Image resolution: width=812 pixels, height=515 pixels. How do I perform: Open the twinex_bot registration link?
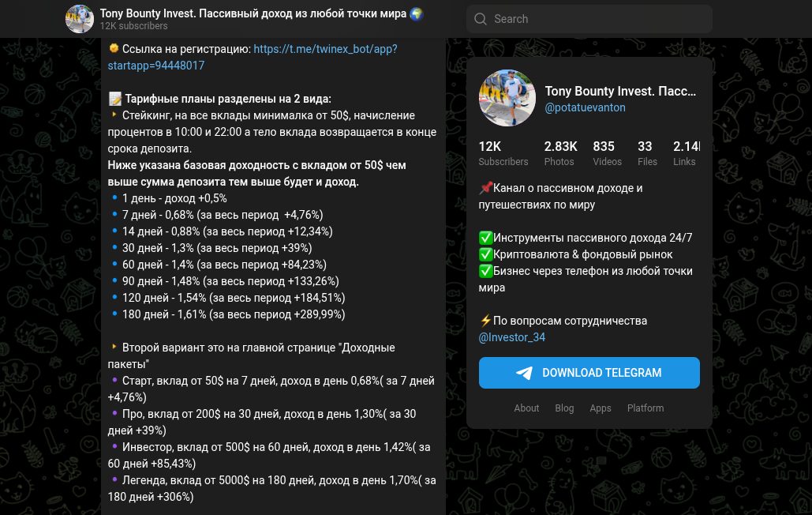pyautogui.click(x=253, y=57)
